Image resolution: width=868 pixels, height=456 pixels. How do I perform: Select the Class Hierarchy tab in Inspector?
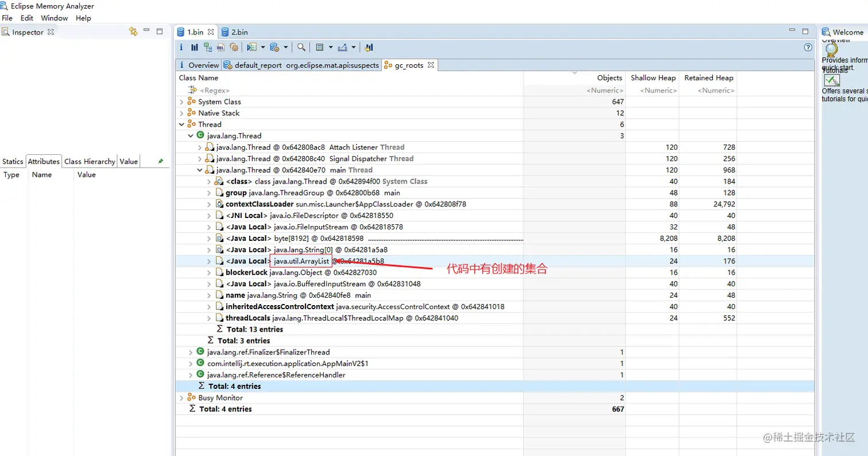[89, 162]
